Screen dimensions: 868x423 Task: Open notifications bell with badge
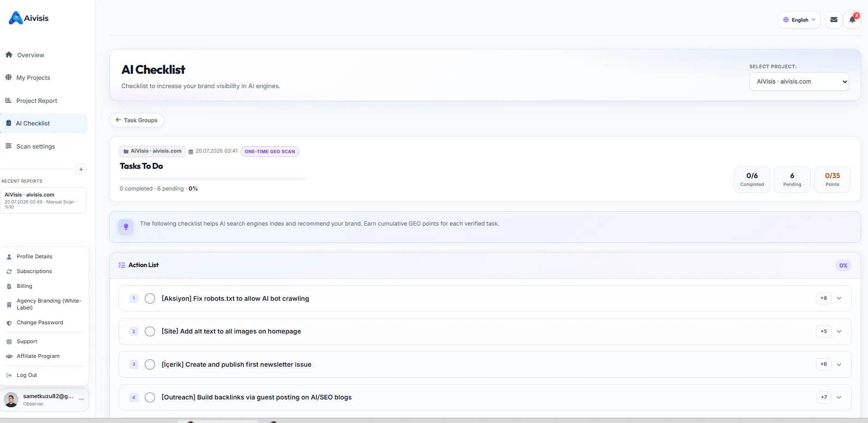click(x=852, y=20)
